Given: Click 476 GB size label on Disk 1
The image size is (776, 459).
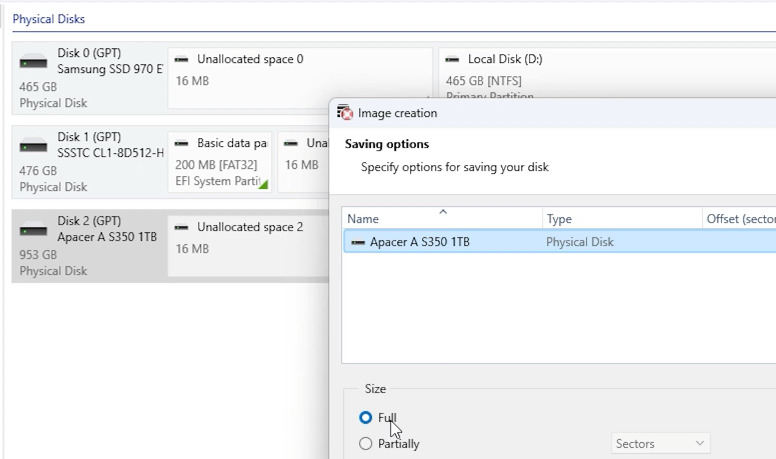Looking at the screenshot, I should (38, 171).
